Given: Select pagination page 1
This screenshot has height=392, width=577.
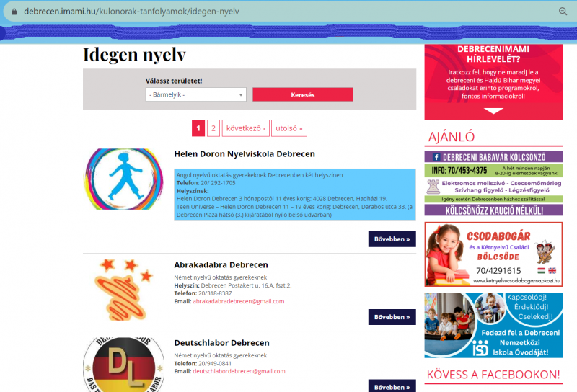Looking at the screenshot, I should click(198, 128).
